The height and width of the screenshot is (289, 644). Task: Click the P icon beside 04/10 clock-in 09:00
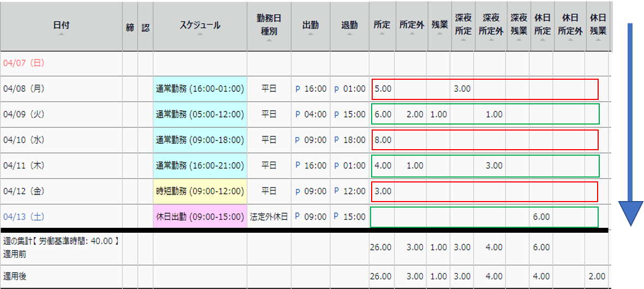tap(297, 140)
